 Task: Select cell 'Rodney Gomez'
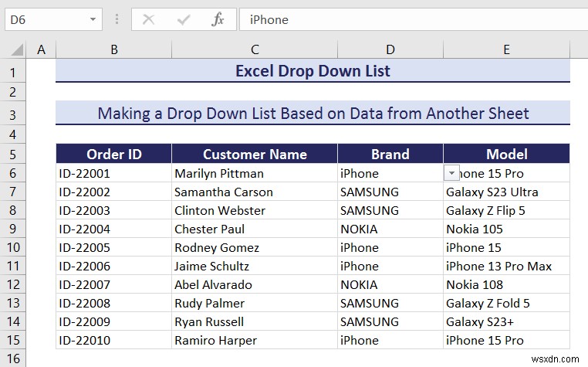(x=255, y=247)
